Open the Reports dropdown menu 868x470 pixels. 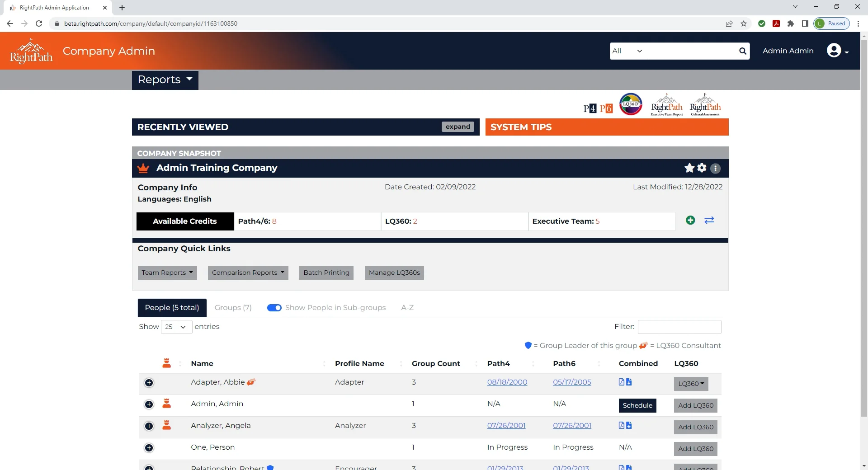click(165, 80)
